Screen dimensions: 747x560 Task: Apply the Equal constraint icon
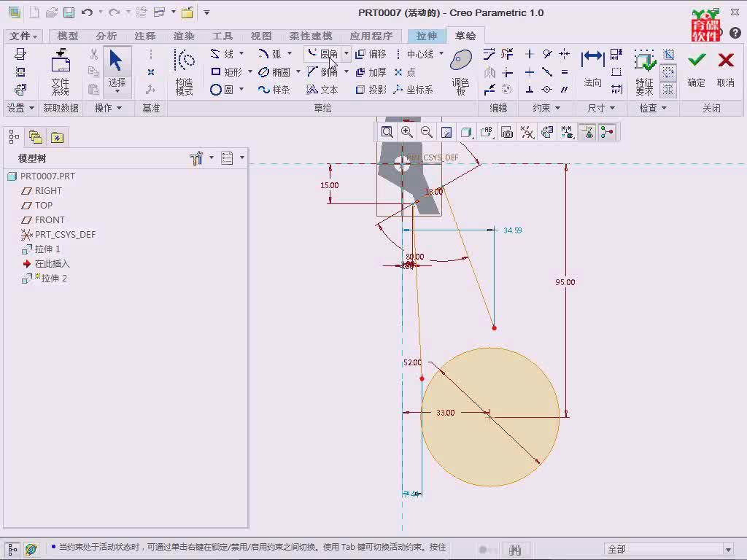[x=565, y=72]
